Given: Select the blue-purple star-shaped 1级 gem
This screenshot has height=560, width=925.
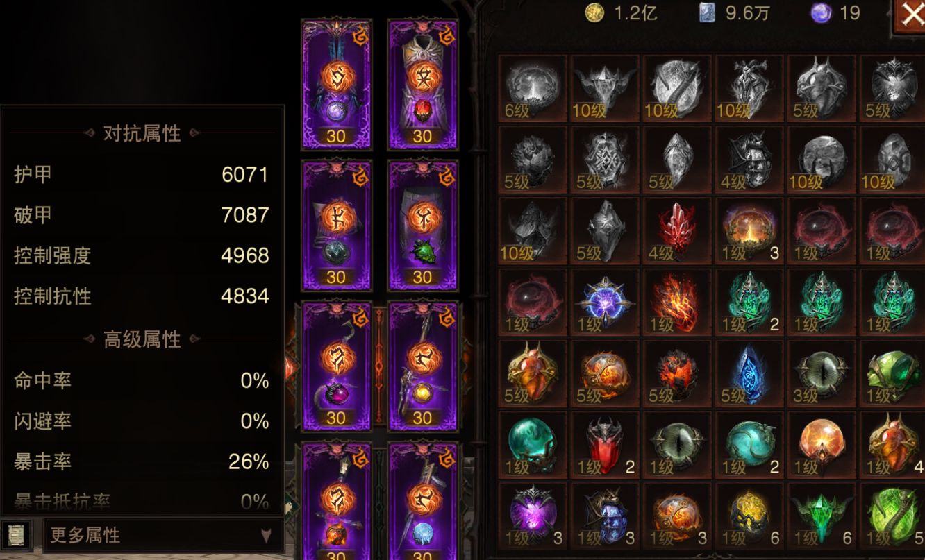Looking at the screenshot, I should pos(604,303).
